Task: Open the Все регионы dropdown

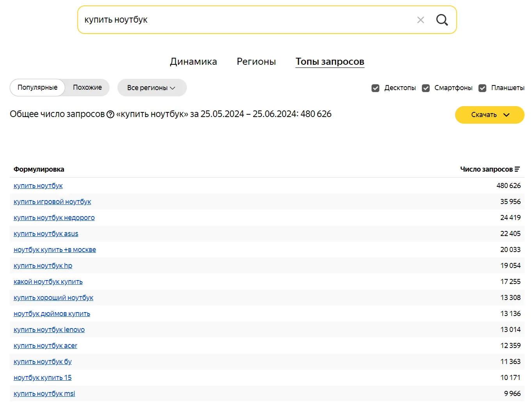Action: tap(152, 88)
